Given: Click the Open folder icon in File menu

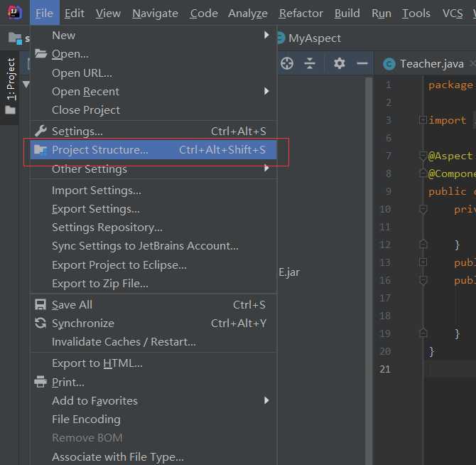Looking at the screenshot, I should click(x=40, y=54).
